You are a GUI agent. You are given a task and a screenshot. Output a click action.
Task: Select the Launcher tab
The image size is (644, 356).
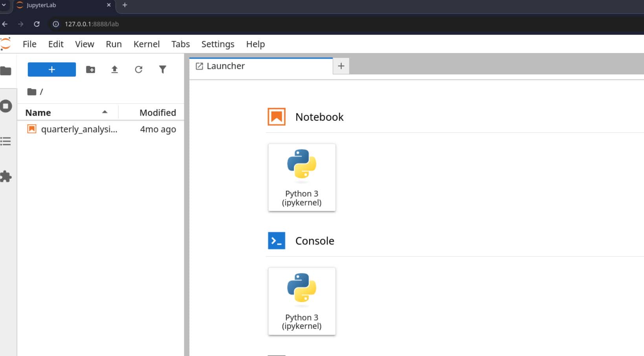(261, 66)
